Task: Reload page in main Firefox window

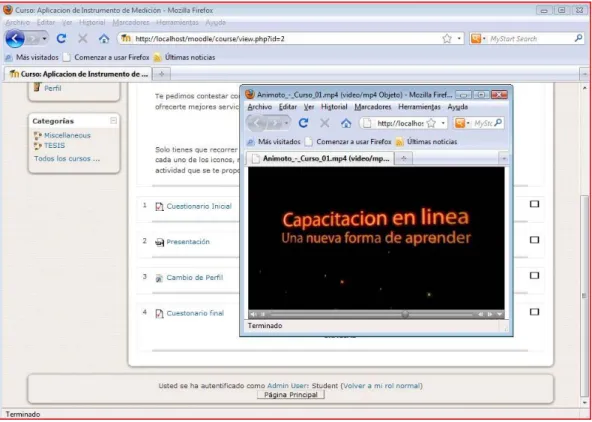Action: coord(61,39)
